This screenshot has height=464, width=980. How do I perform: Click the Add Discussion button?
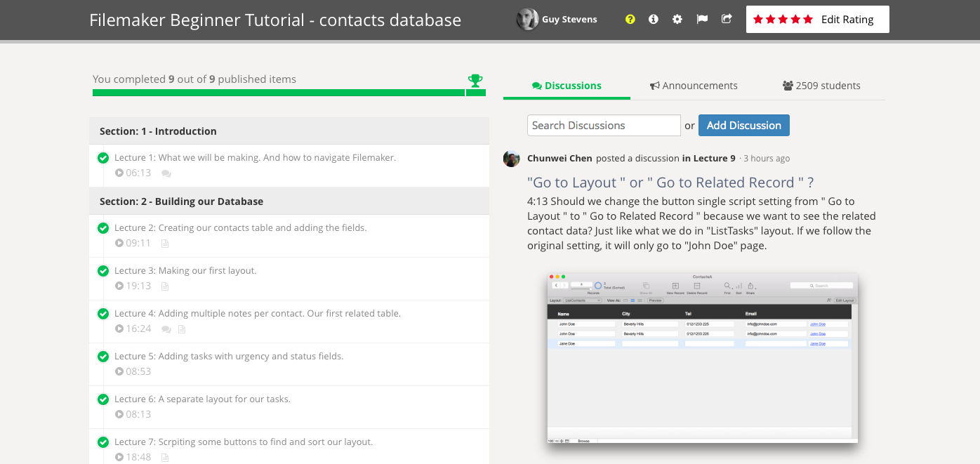pyautogui.click(x=744, y=126)
